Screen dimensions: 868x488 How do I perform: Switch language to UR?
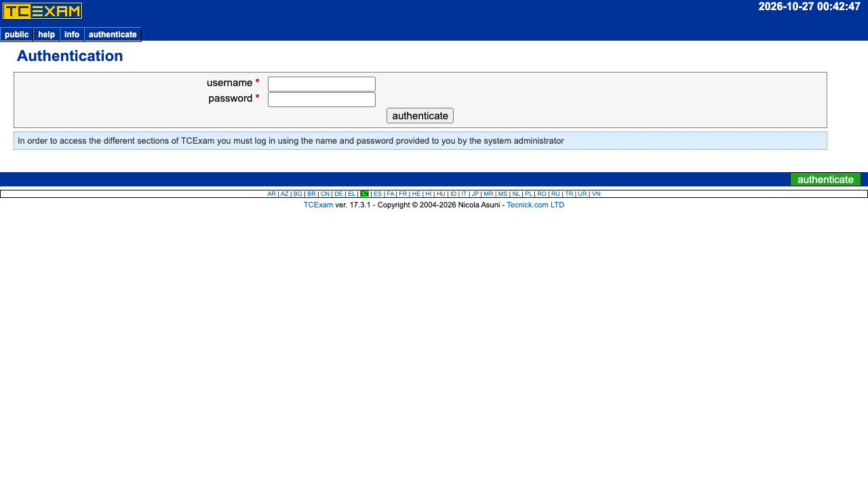pos(583,194)
